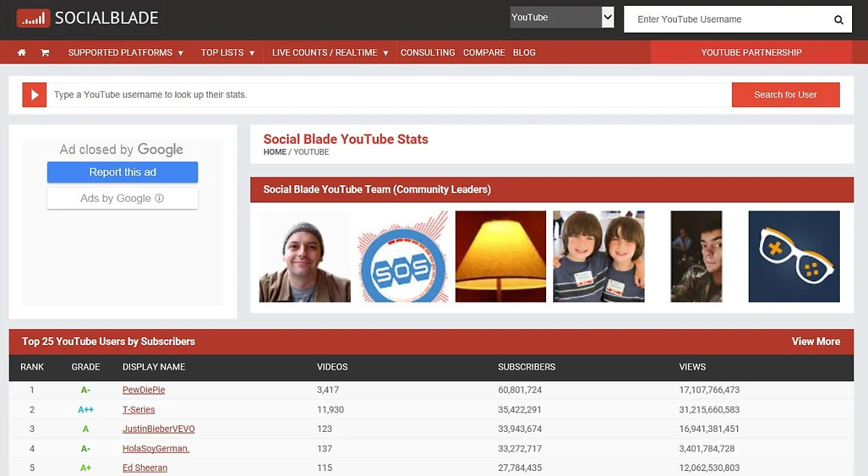Open the shopping cart icon
The width and height of the screenshot is (868, 476).
[44, 52]
